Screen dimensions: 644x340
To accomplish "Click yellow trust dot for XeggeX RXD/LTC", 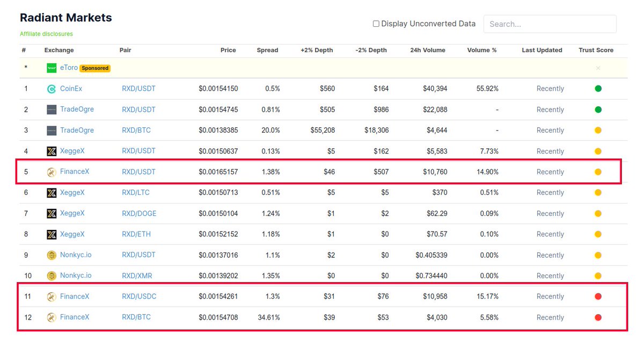I will (x=598, y=193).
